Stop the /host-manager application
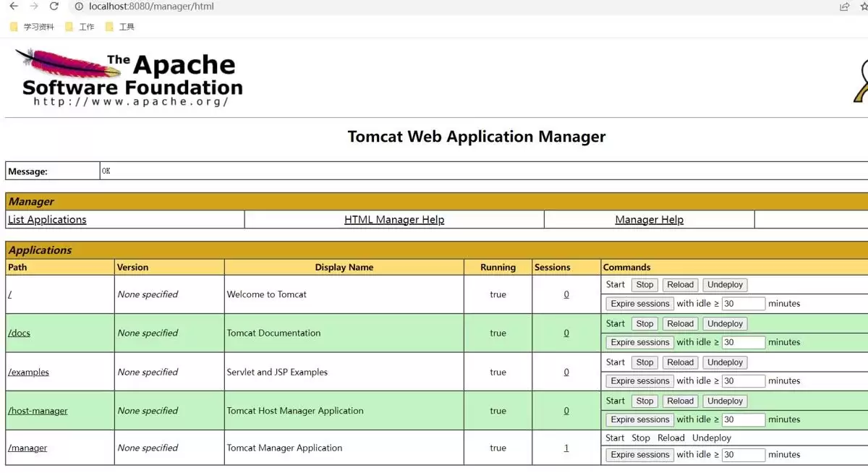 [x=644, y=401]
